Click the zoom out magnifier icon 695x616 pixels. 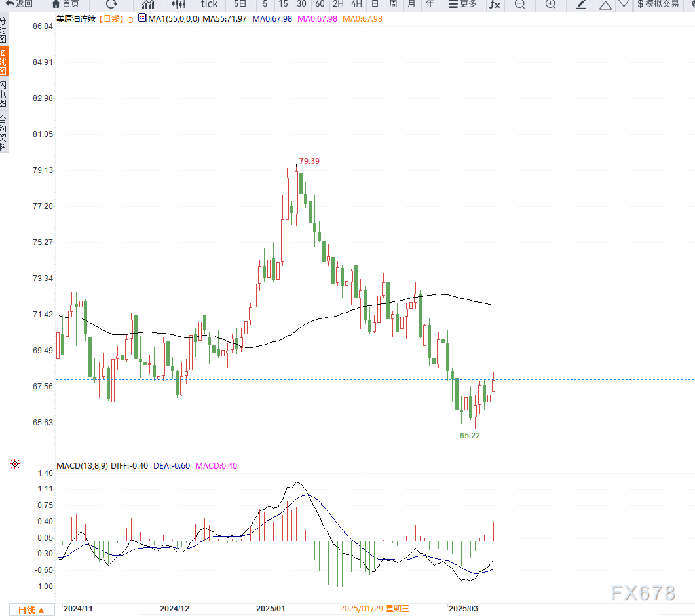click(519, 4)
